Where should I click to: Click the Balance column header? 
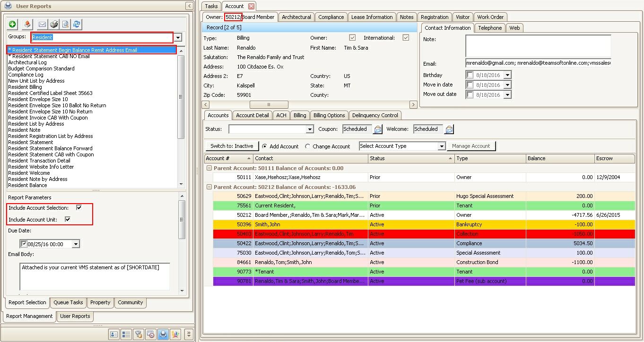point(560,159)
